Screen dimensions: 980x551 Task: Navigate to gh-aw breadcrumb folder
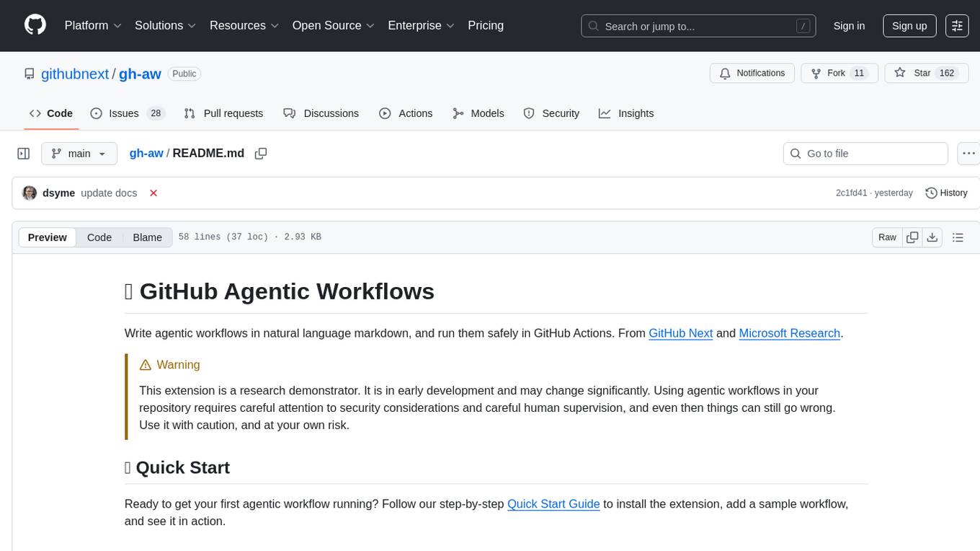pyautogui.click(x=146, y=154)
